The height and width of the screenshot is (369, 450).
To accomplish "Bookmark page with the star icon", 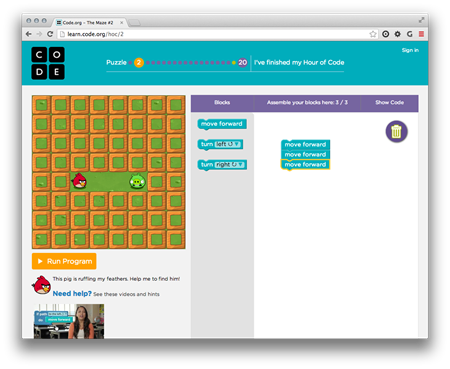I will click(x=373, y=34).
